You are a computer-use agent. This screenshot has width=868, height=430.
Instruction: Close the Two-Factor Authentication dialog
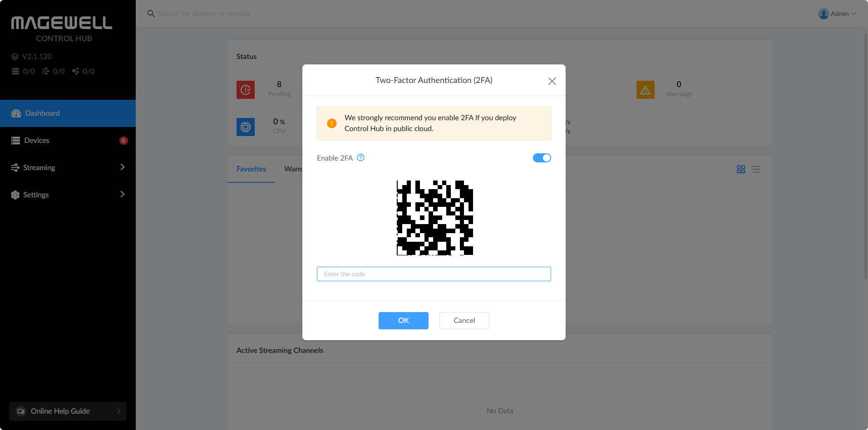click(552, 81)
